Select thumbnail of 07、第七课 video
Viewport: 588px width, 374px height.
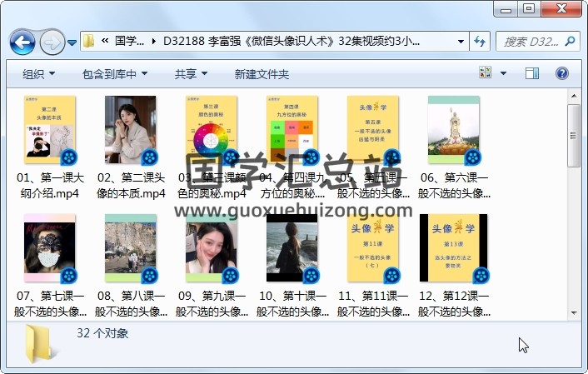50,248
